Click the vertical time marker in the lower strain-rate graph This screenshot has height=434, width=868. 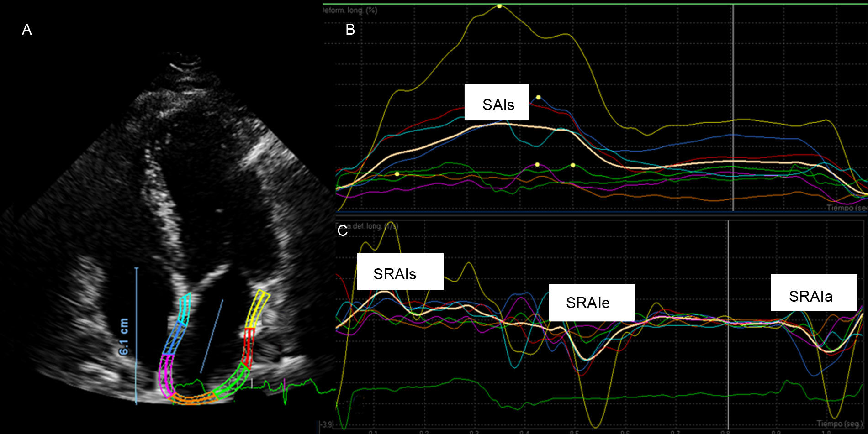728,319
